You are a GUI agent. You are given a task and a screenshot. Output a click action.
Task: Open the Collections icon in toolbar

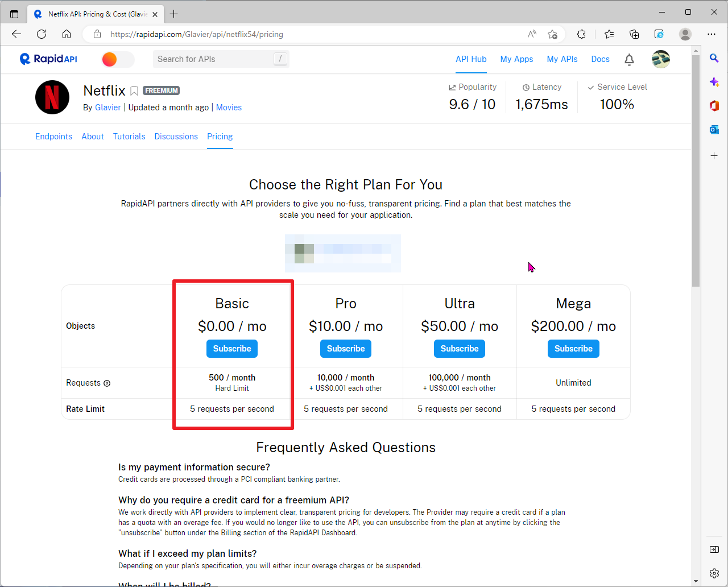634,34
